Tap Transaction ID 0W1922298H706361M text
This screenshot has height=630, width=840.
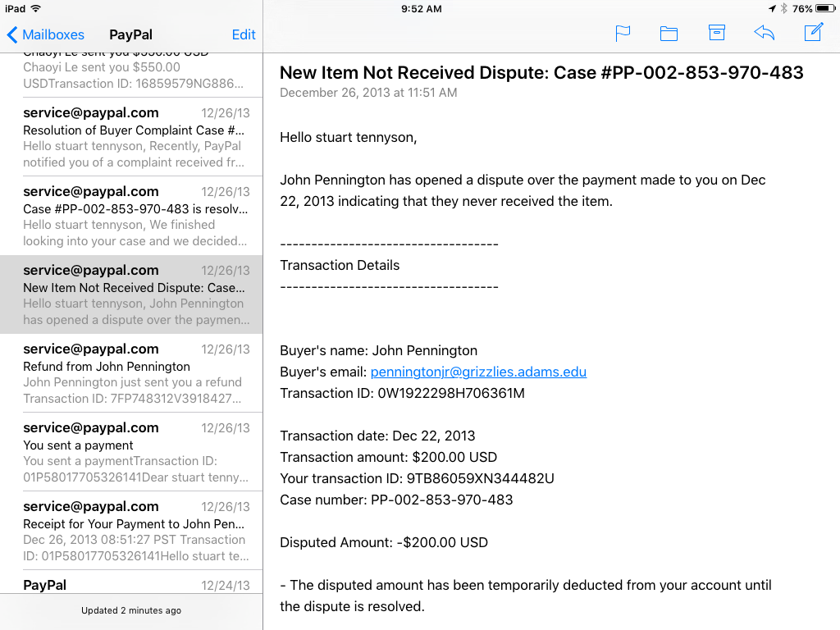click(402, 393)
